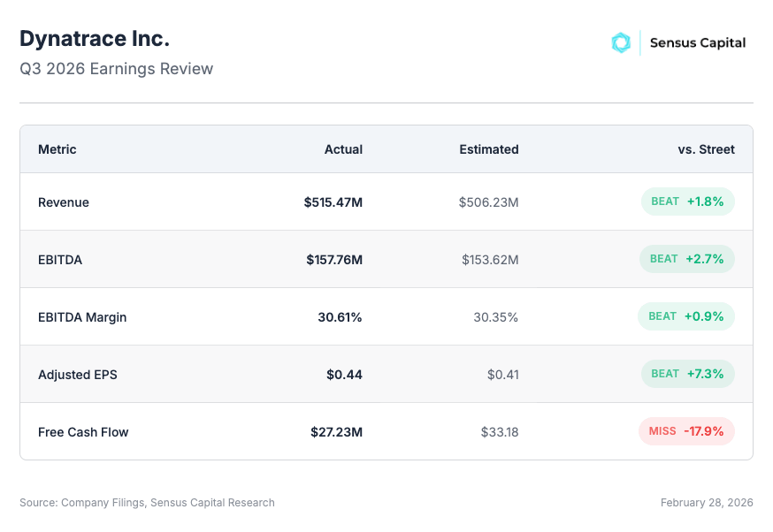
Task: Select the 30.35% estimated margin value
Action: [x=496, y=317]
